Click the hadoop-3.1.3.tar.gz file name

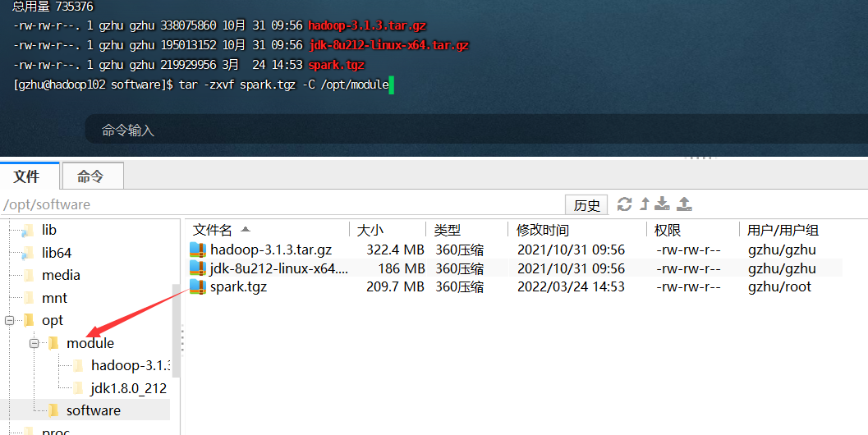[271, 250]
